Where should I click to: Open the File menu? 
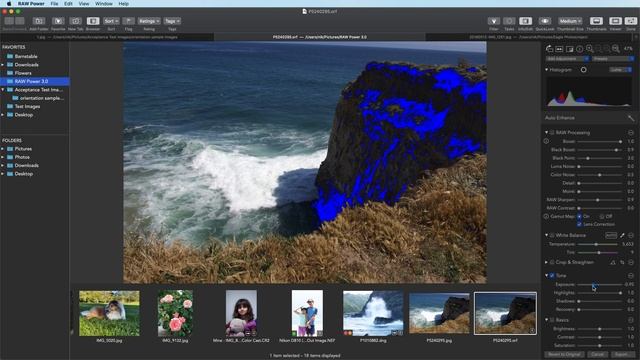54,4
